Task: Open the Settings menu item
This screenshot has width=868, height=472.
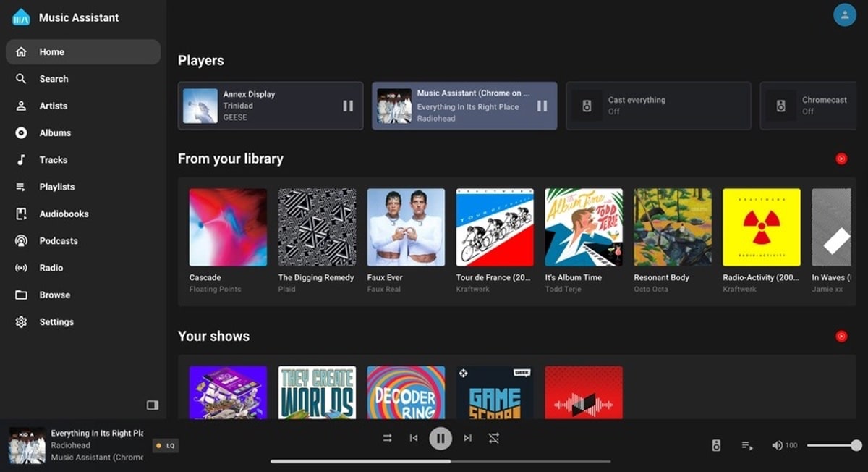Action: (56, 322)
